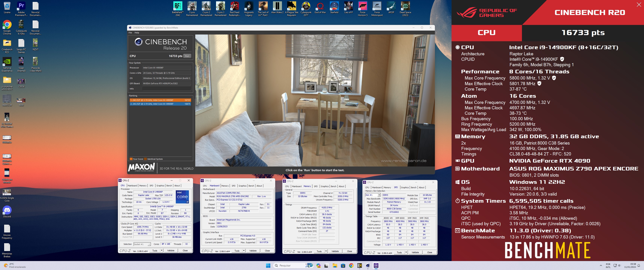Viewport: 644px width, 270px height.
Task: Click the CPU-Z taskbar icon
Action: [x=376, y=265]
